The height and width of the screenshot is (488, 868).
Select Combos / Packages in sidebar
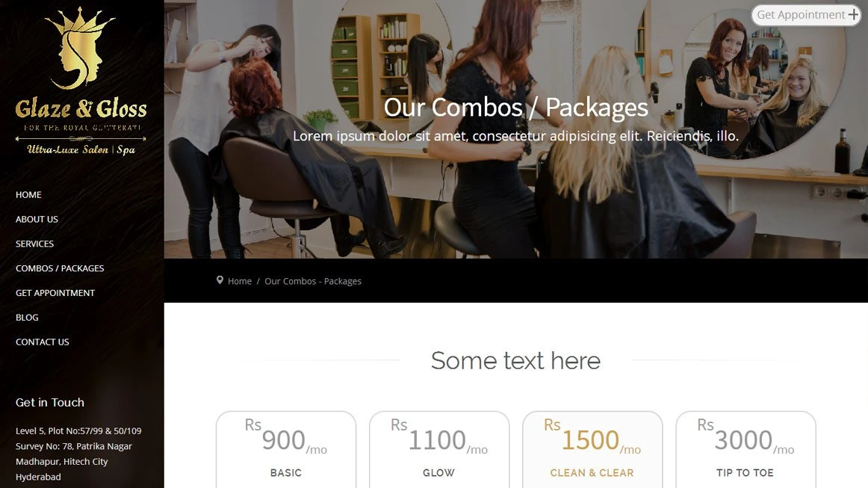point(60,268)
